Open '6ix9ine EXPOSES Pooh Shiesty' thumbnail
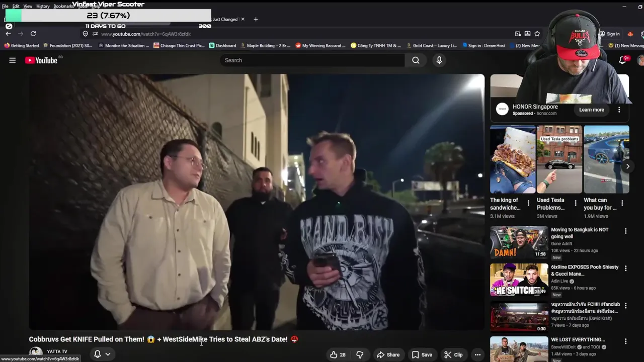The image size is (644, 362). click(519, 280)
